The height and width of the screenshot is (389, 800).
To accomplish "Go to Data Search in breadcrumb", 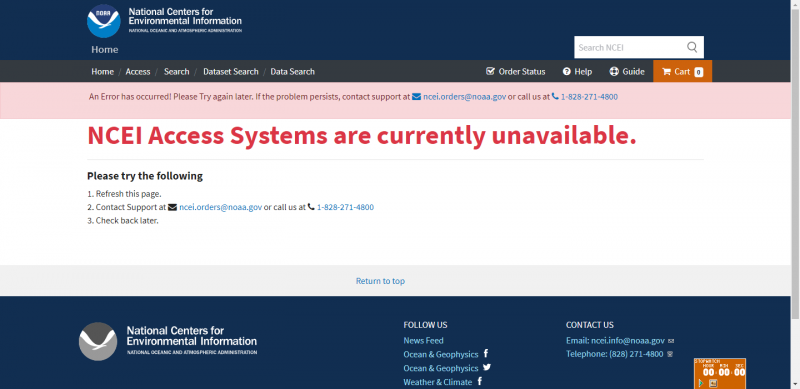I will tap(292, 71).
